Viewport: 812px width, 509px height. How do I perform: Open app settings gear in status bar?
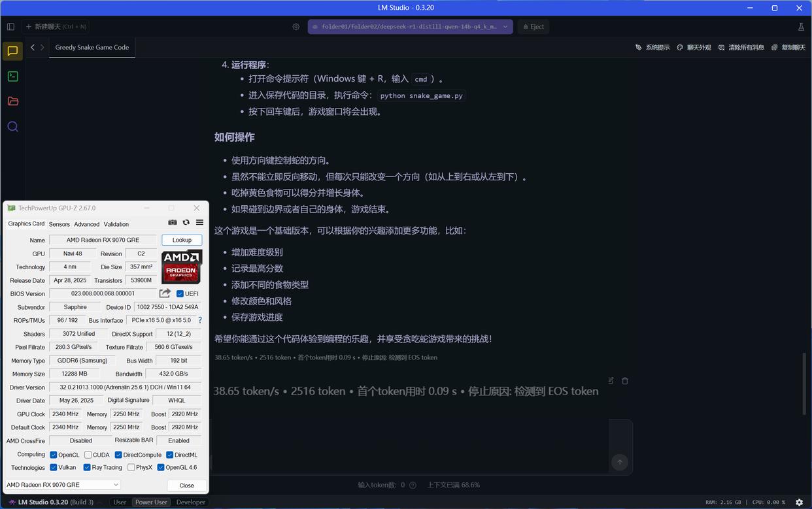coord(799,502)
